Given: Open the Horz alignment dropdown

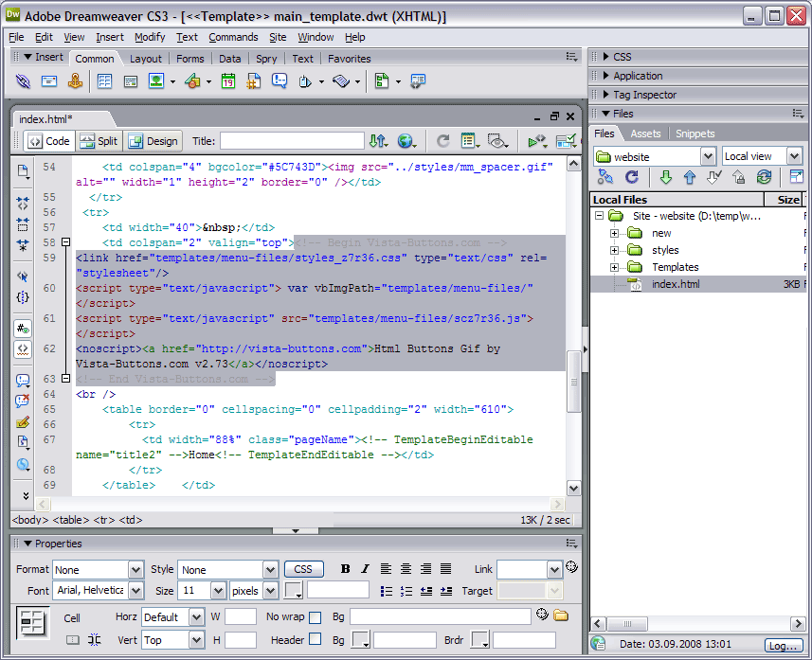Looking at the screenshot, I should pyautogui.click(x=196, y=617).
